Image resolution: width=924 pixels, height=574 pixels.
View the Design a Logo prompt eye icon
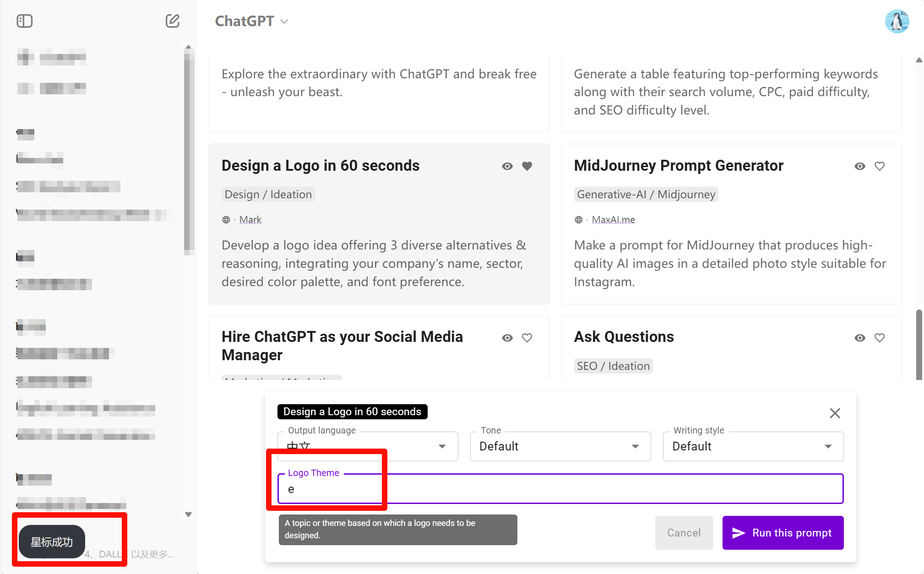[507, 166]
